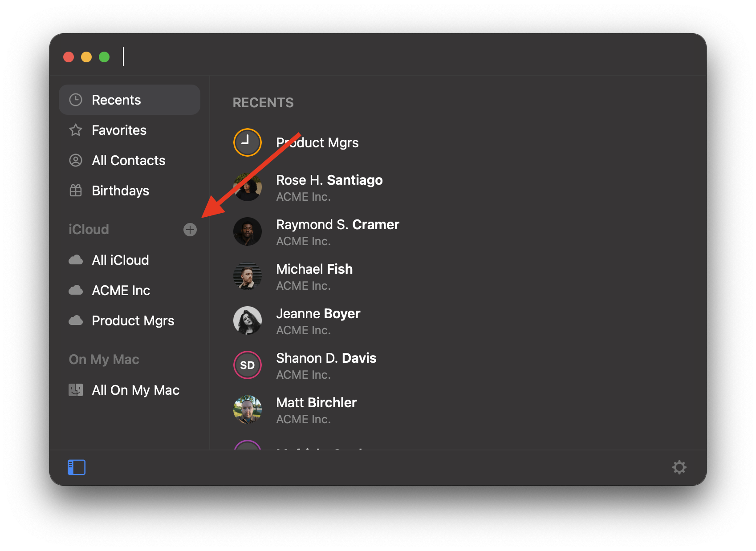756x551 pixels.
Task: Click the cloud icon beside sidebar Product Mgrs
Action: pyautogui.click(x=76, y=320)
